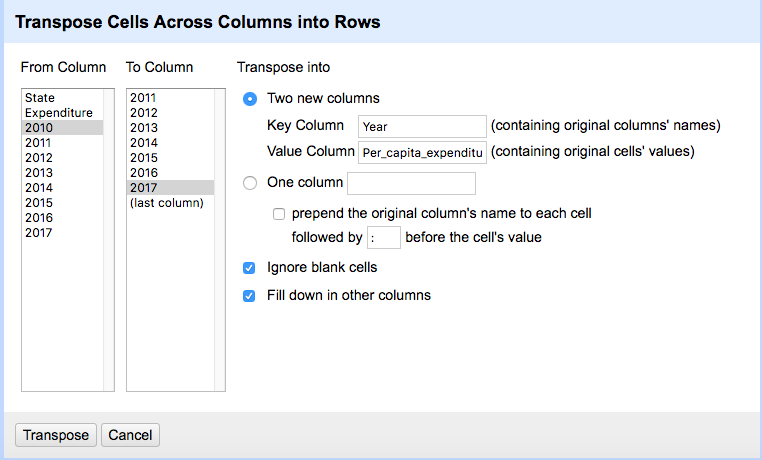Choose the 'One column' radio option
This screenshot has width=762, height=460.
pyautogui.click(x=250, y=183)
